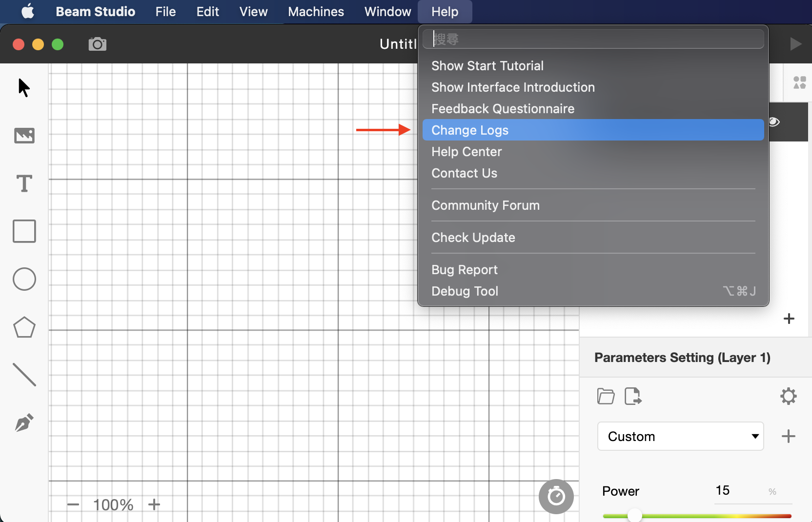
Task: Activate the Pen tool
Action: [24, 422]
